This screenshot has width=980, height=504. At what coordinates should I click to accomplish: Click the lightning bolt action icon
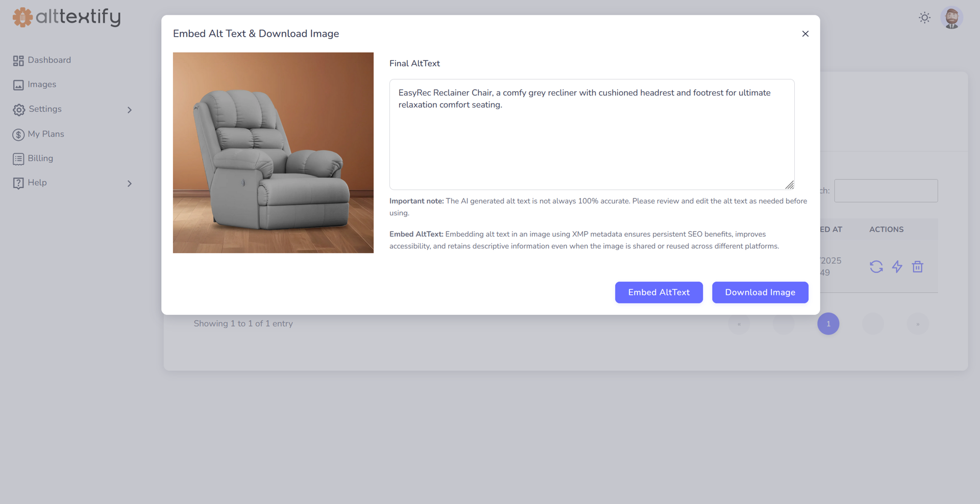tap(897, 267)
